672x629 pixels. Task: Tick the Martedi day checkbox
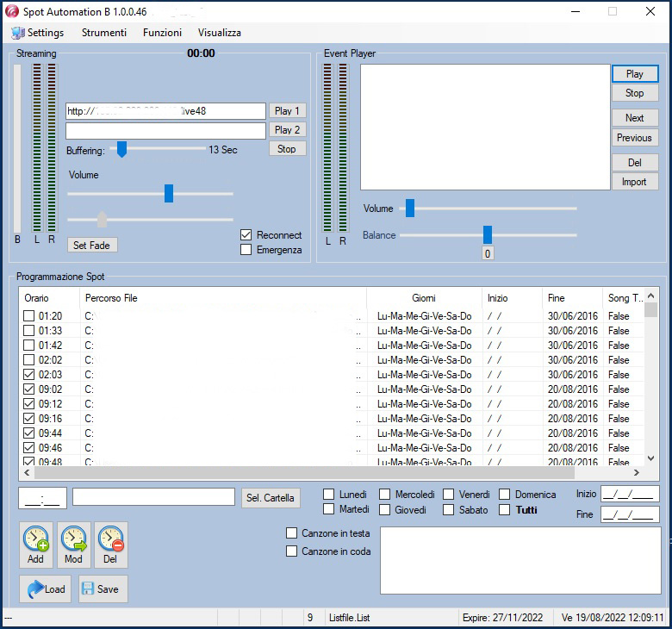pyautogui.click(x=329, y=509)
